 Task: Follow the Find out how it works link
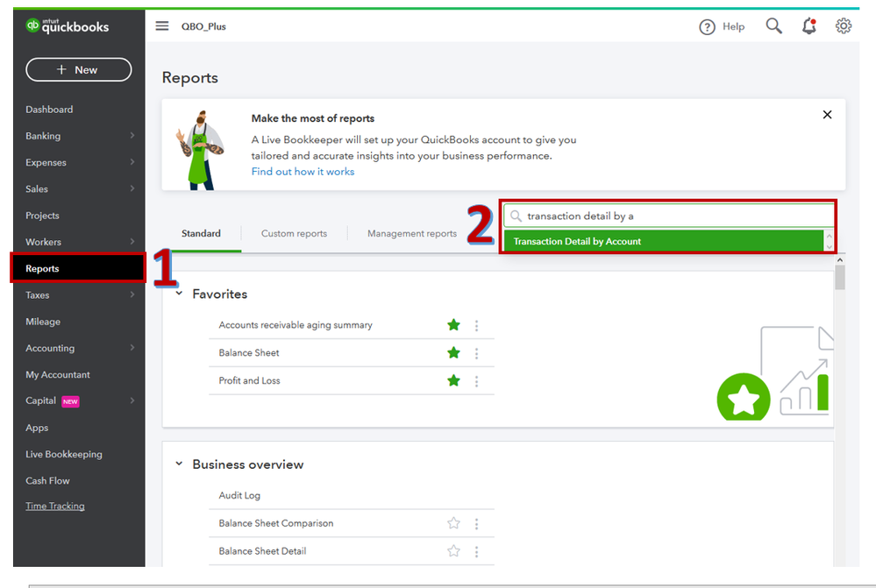pyautogui.click(x=303, y=172)
